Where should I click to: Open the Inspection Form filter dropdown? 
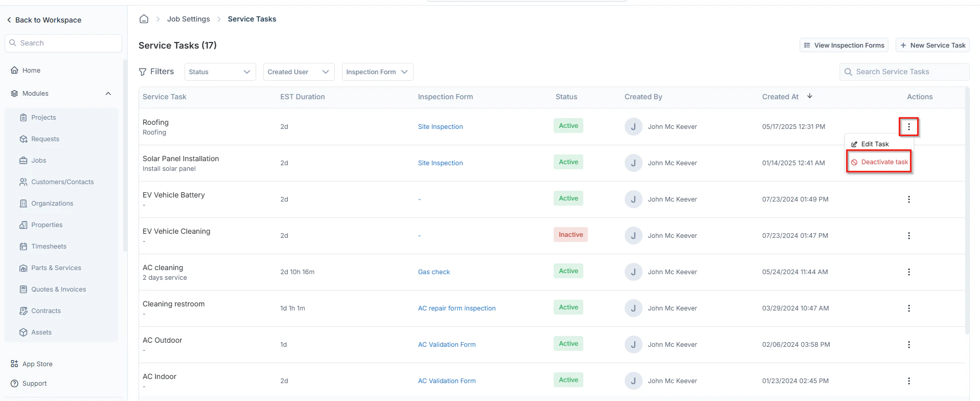tap(378, 72)
